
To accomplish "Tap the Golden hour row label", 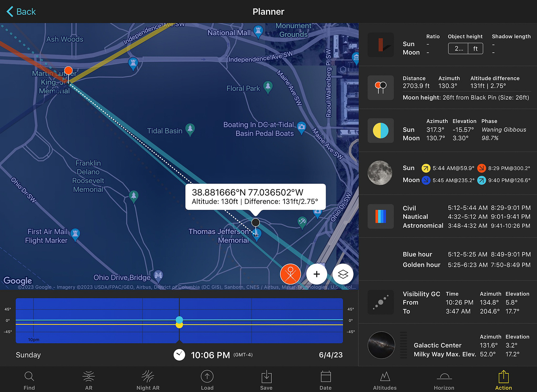I will 422,265.
